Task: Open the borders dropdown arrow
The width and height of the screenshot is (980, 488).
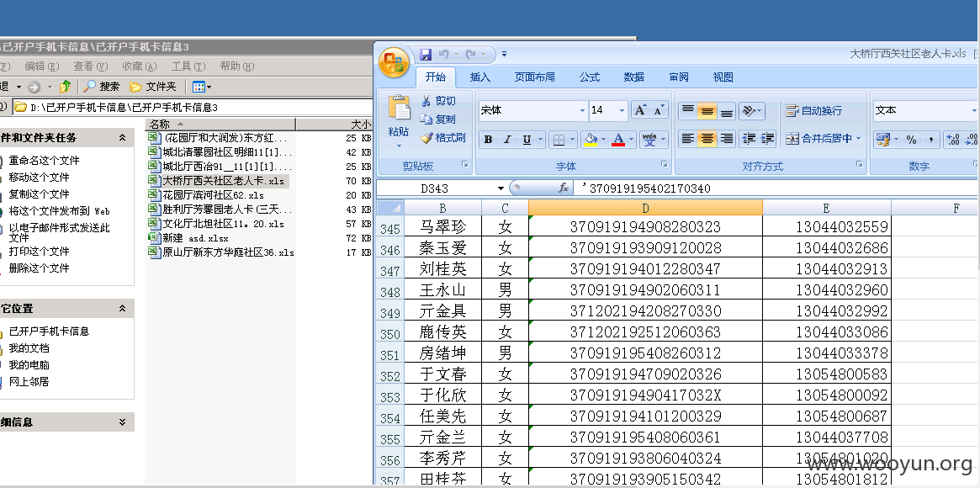Action: [x=572, y=140]
